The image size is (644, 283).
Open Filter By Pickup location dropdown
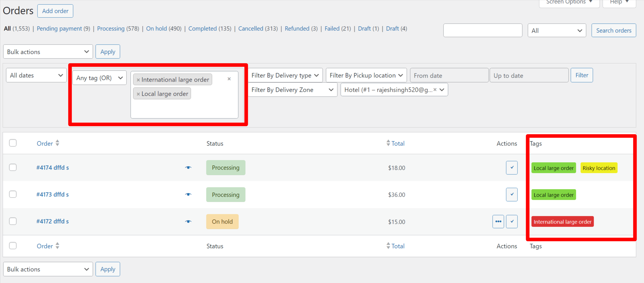(x=366, y=75)
